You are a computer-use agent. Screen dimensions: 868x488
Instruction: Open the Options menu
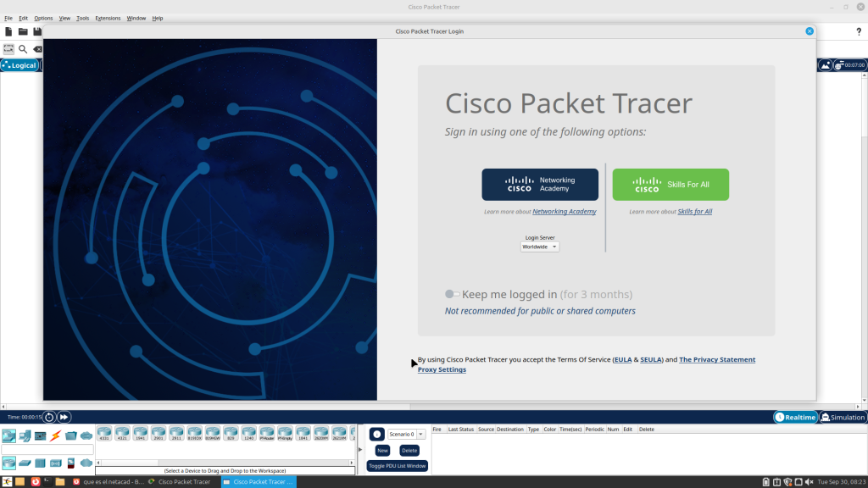43,18
